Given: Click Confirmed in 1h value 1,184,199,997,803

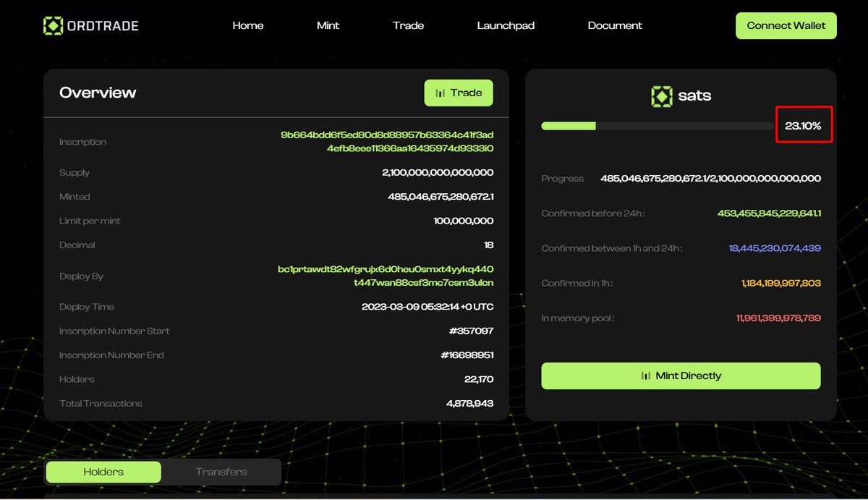Looking at the screenshot, I should point(781,283).
